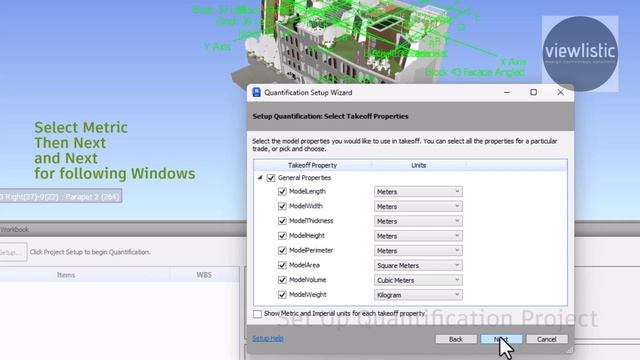
Task: Cancel the Quantification Setup Wizard
Action: coord(547,339)
